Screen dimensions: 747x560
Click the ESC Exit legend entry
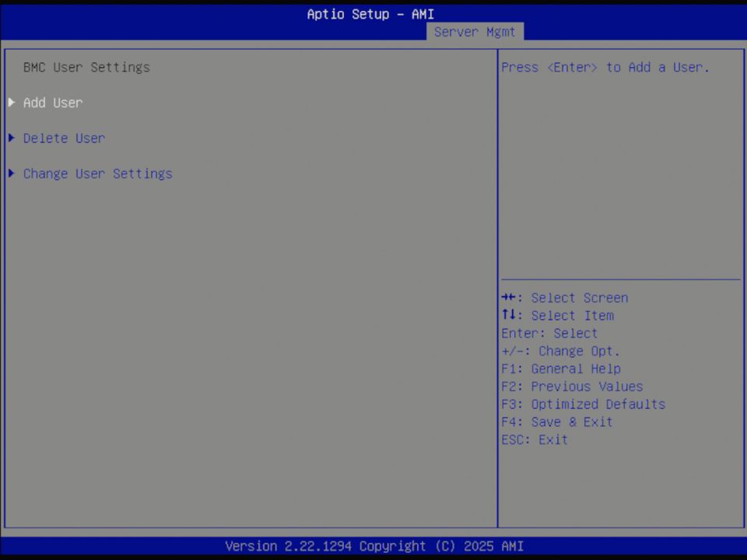(534, 439)
